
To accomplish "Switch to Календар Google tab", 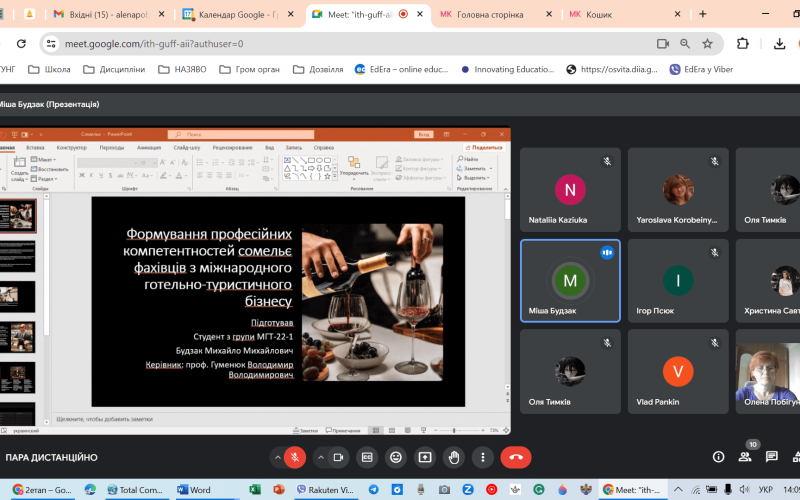I will point(232,14).
